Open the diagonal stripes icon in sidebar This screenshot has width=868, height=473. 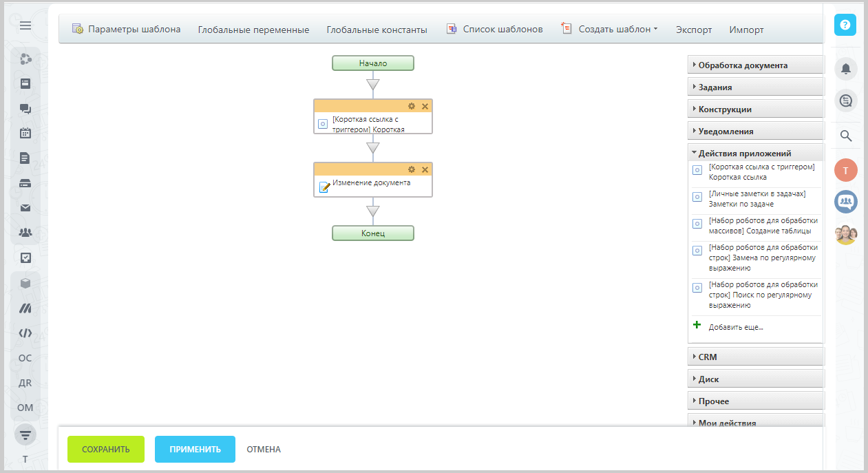tap(25, 308)
